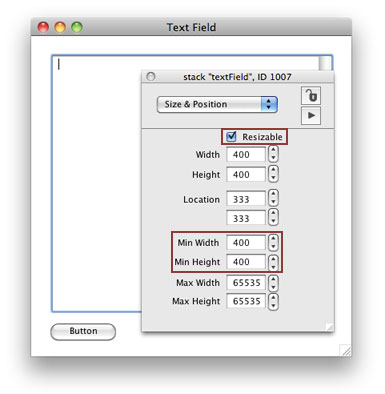Click the Text Field window resize grip

click(345, 350)
